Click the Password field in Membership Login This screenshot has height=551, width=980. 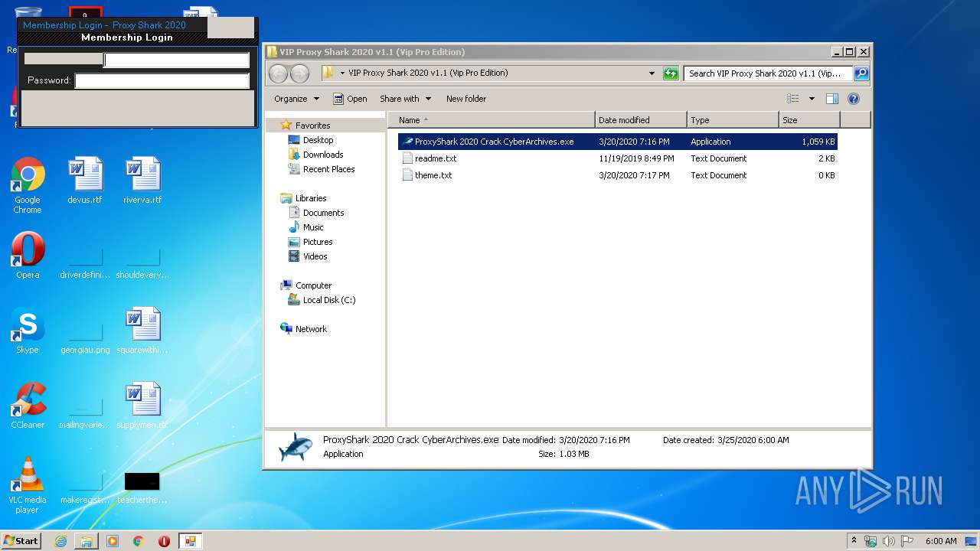point(162,80)
